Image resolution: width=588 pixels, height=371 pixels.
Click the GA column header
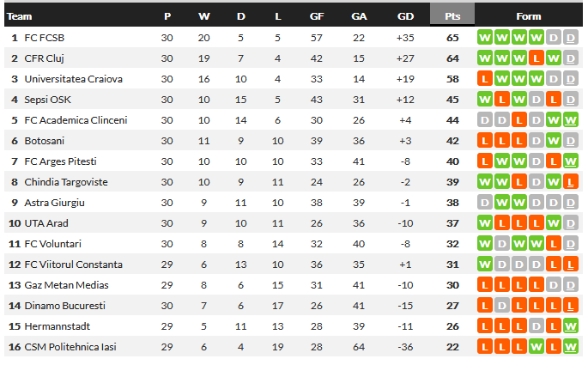pyautogui.click(x=359, y=16)
